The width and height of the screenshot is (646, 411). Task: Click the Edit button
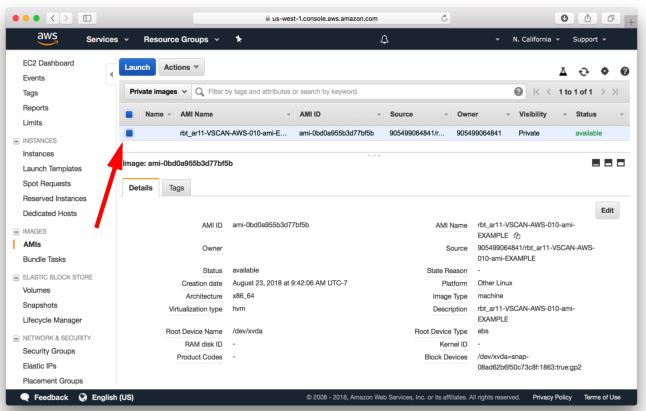coord(607,210)
